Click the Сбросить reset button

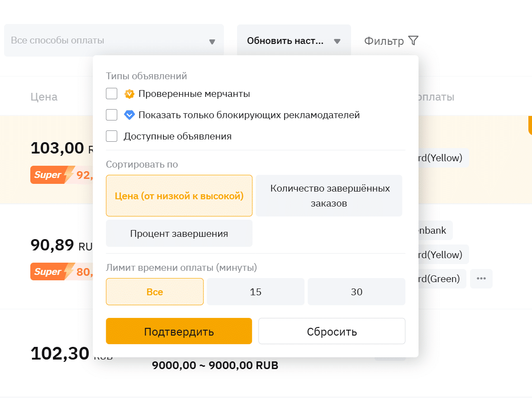332,331
